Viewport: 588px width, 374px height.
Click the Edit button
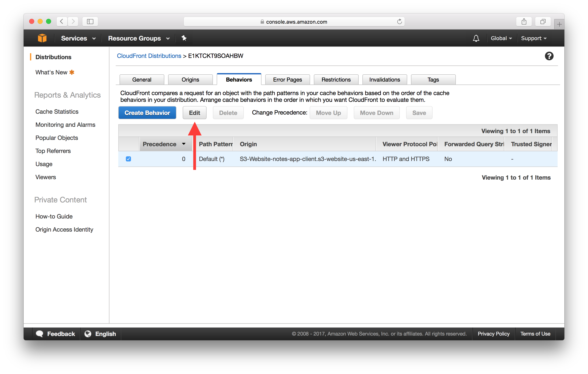194,113
